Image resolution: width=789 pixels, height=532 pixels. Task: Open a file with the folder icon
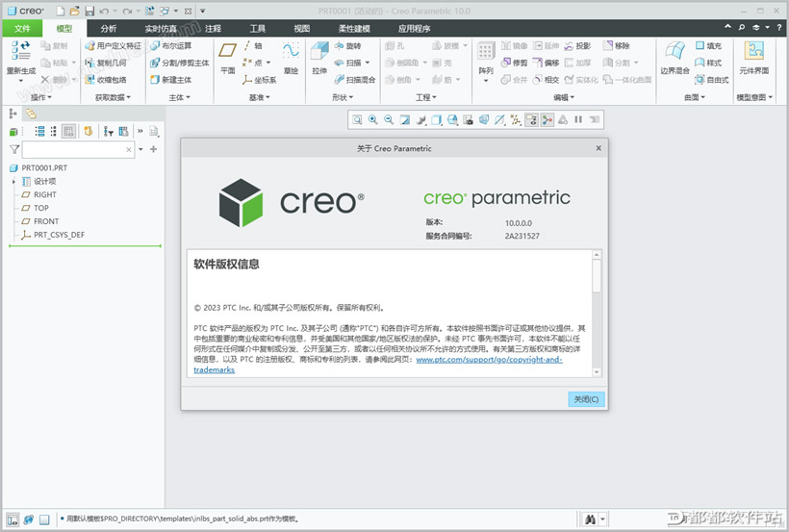point(74,11)
